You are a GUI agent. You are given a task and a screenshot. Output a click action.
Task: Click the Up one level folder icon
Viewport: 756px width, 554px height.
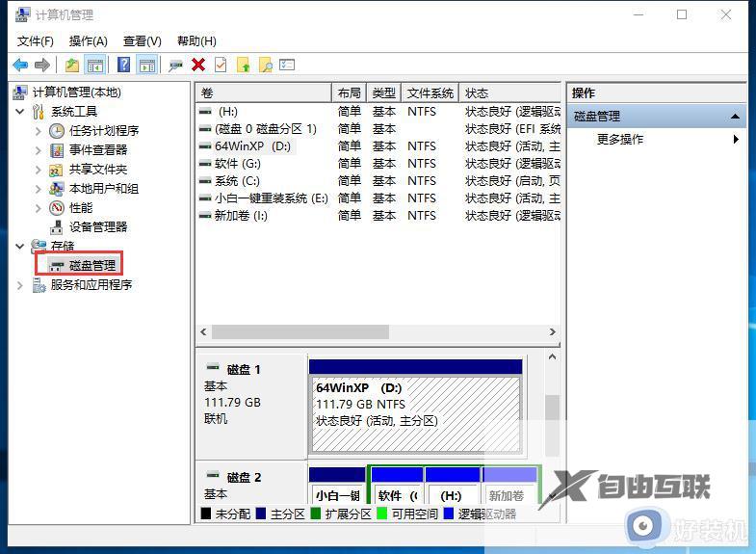pyautogui.click(x=72, y=65)
